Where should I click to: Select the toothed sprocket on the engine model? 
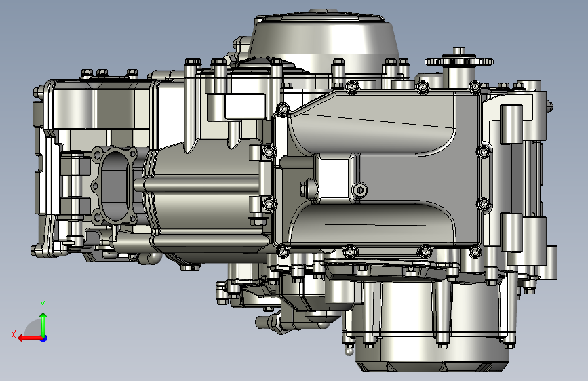coord(458,61)
